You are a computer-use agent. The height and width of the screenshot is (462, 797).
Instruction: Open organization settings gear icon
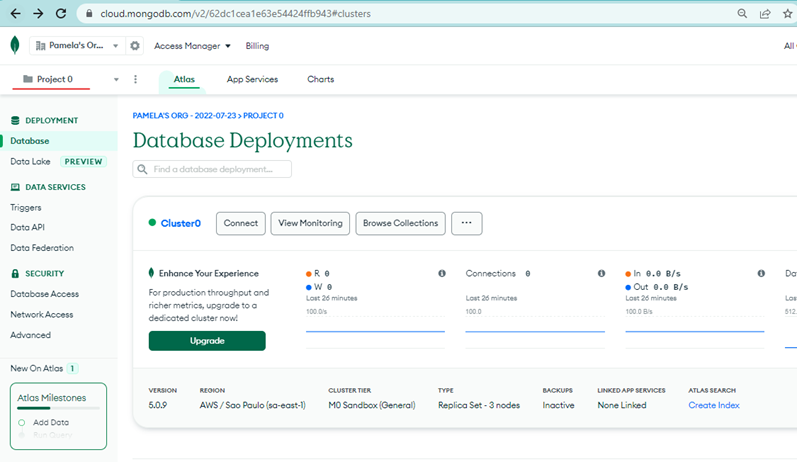[x=135, y=46]
